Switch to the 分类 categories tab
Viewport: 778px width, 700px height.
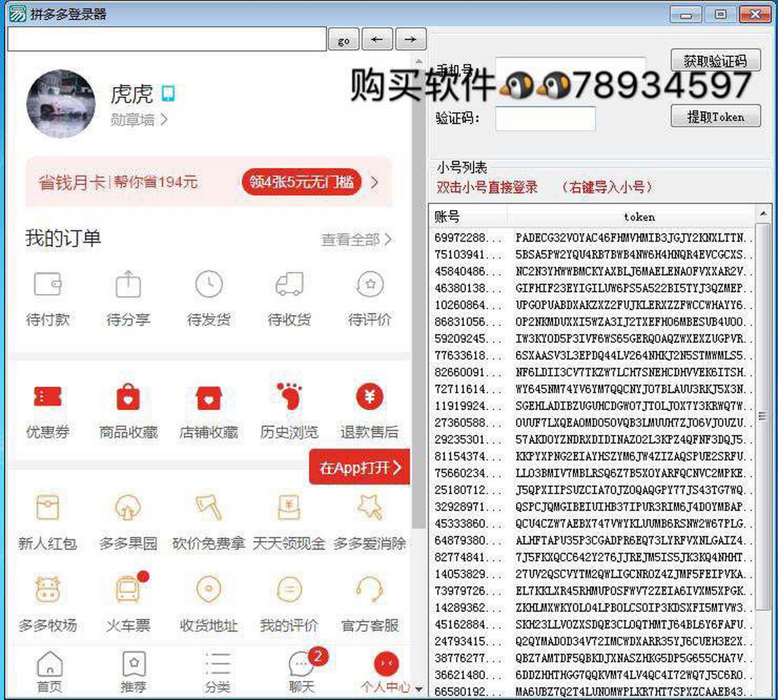coord(218,672)
